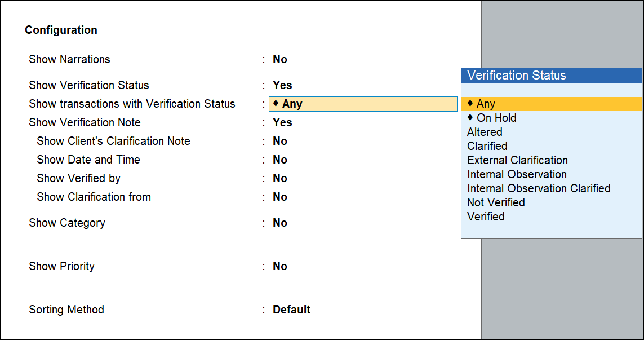
Task: Open the Sorting Method Default field
Action: [x=291, y=310]
